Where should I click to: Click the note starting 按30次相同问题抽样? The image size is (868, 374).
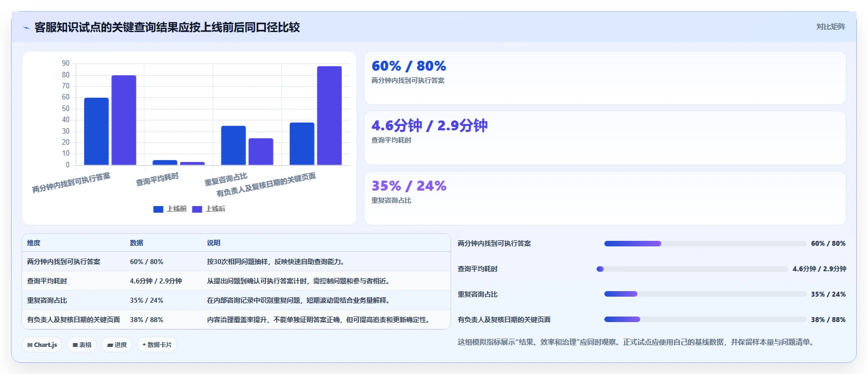point(276,262)
